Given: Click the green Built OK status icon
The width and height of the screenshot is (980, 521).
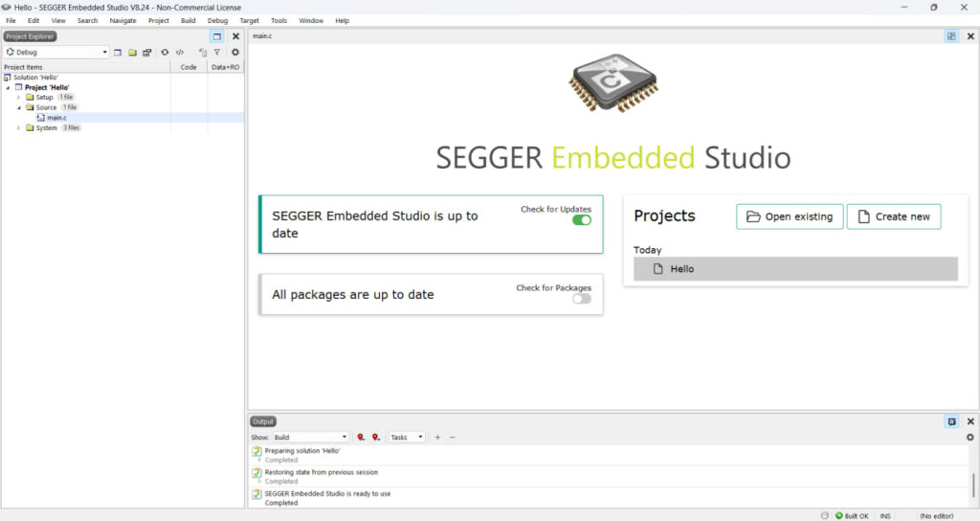Looking at the screenshot, I should [838, 515].
